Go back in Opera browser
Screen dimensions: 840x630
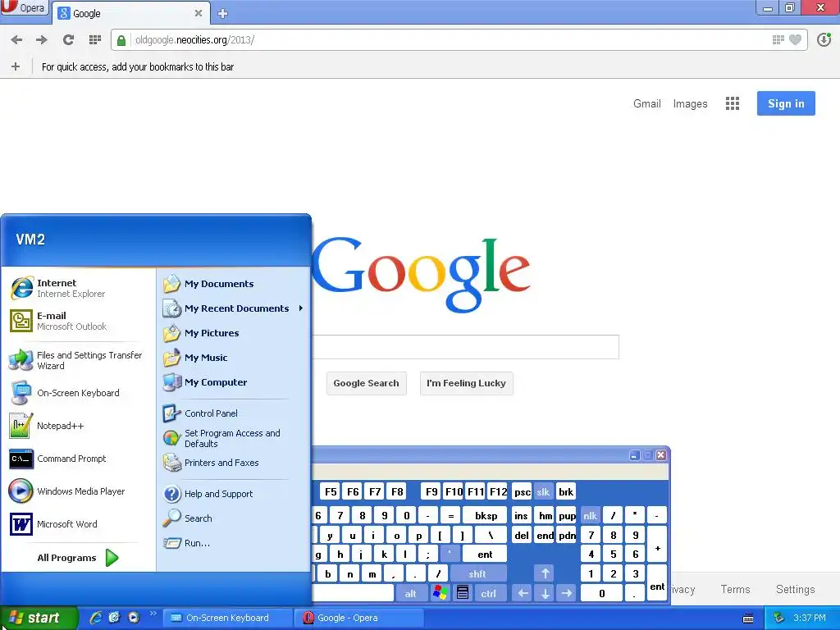(x=16, y=39)
